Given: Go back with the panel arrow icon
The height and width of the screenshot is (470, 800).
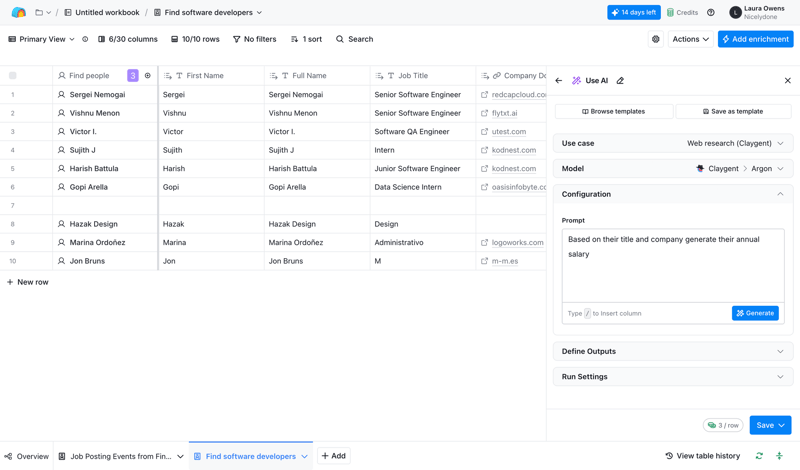Looking at the screenshot, I should 559,81.
